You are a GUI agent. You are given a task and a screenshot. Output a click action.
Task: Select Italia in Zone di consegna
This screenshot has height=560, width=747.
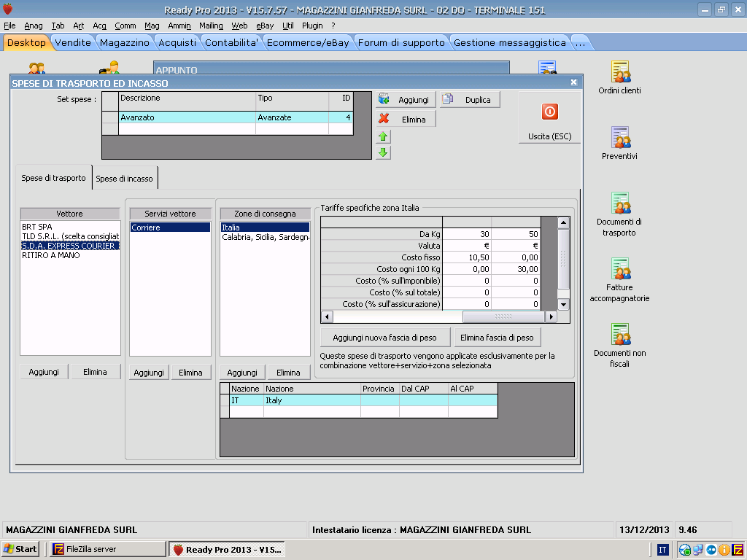coord(265,227)
